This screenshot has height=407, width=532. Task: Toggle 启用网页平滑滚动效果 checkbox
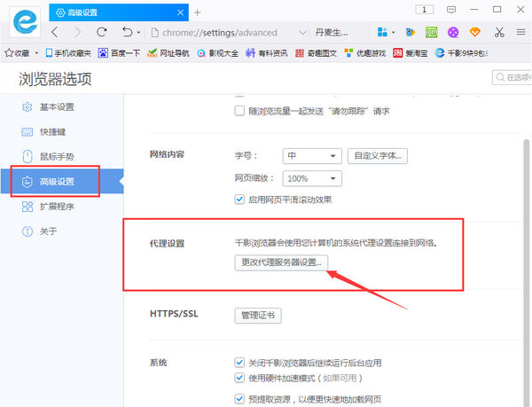click(239, 200)
